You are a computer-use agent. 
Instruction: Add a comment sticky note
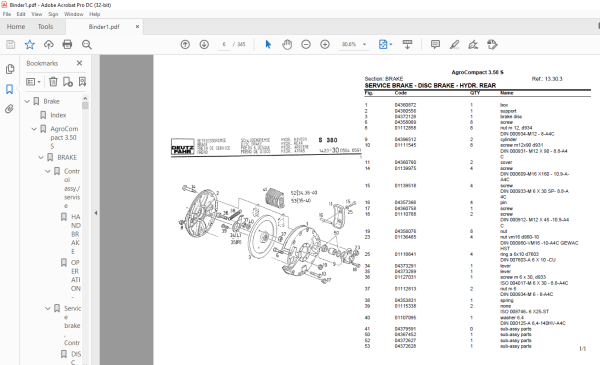(x=435, y=44)
